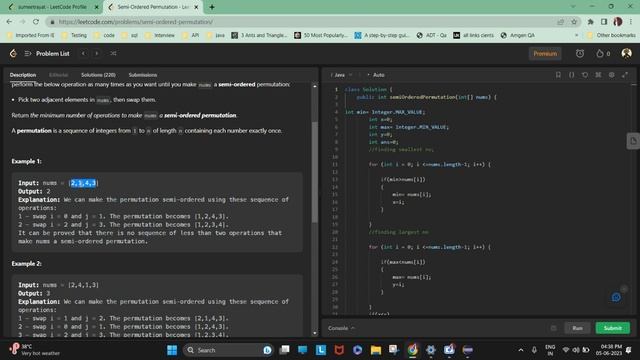
Task: Pick a random problem with shuffle icon
Action: coord(113,53)
